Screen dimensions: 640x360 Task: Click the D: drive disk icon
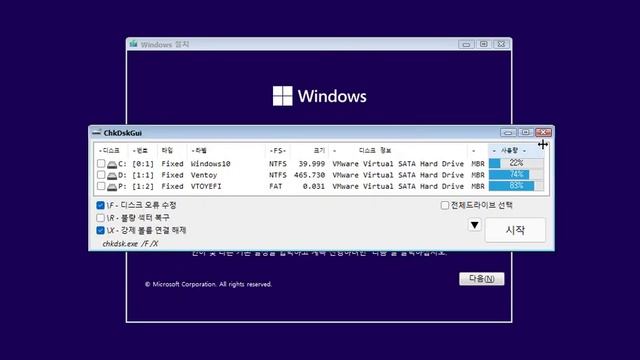(x=112, y=176)
